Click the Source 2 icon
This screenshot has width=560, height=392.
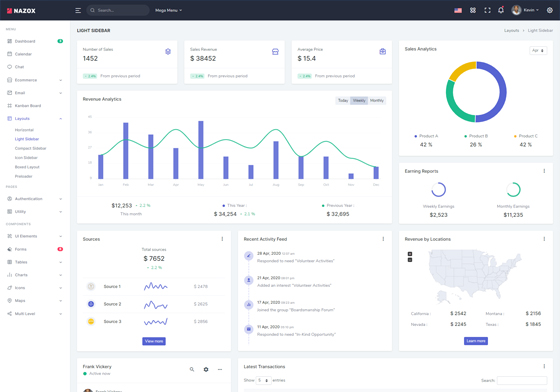tap(91, 304)
